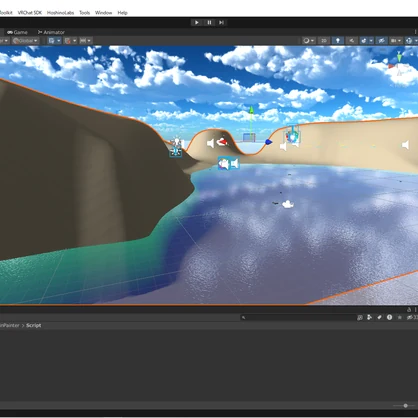Open the Window menu
Viewport: 418px width, 418px height.
coord(103,13)
